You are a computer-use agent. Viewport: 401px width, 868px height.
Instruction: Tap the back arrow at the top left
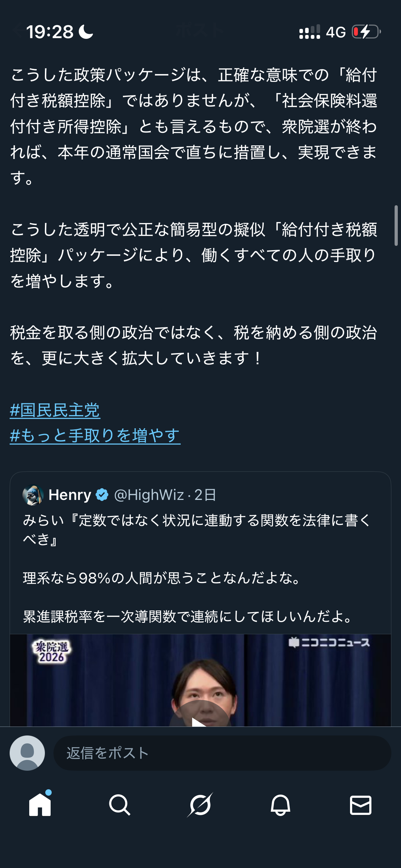pyautogui.click(x=16, y=32)
